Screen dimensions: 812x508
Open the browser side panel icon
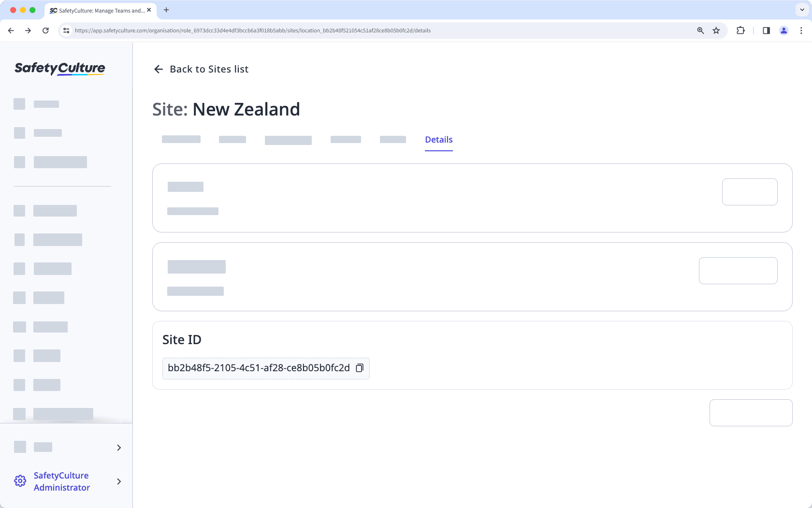pos(766,30)
